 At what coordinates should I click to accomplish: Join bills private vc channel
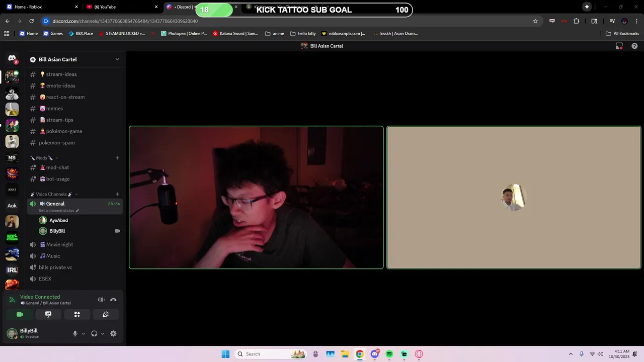(x=75, y=267)
